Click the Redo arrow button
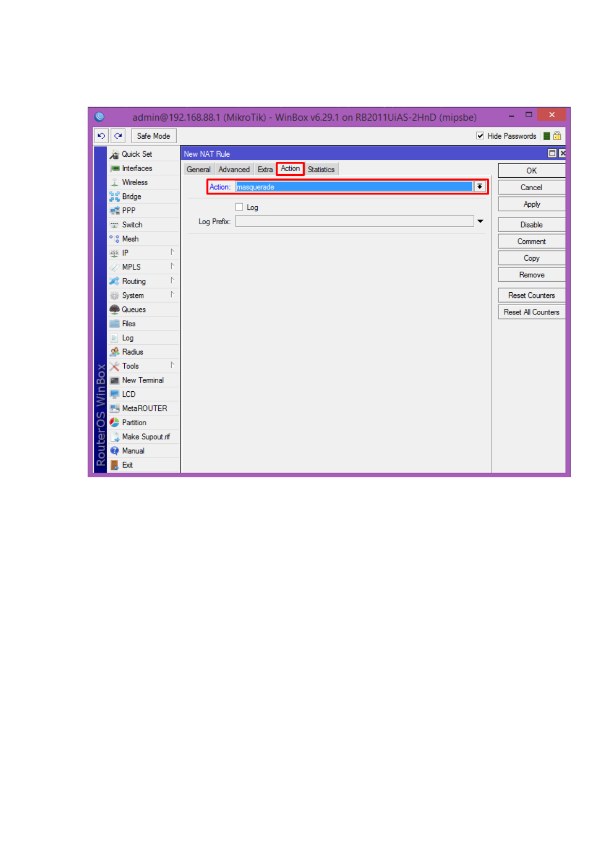Viewport: 614px width, 868px height. click(x=118, y=136)
